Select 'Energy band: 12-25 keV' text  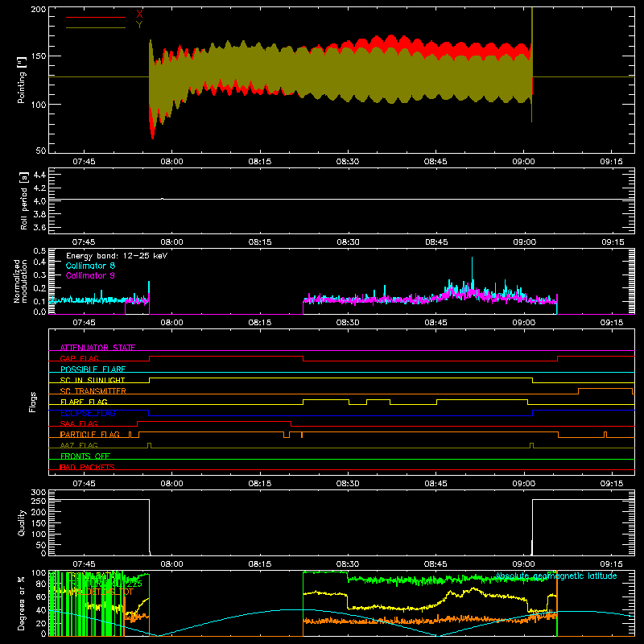[117, 256]
